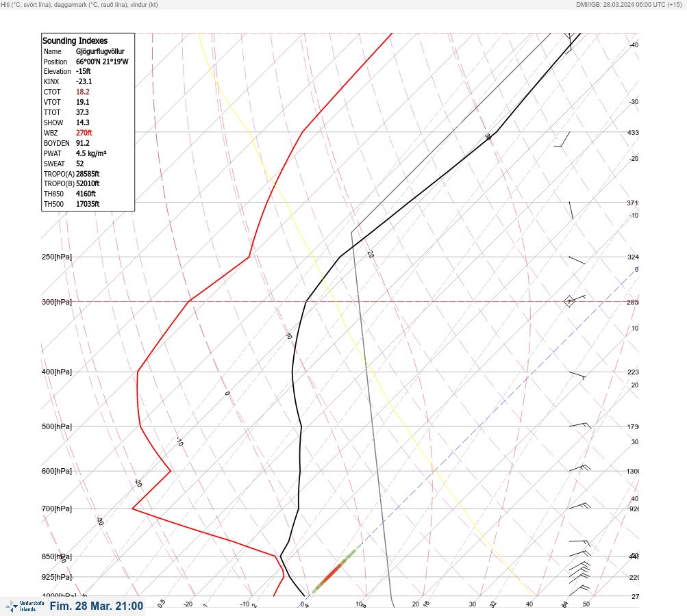Click the TROPO(A) value 28585ft

88,174
